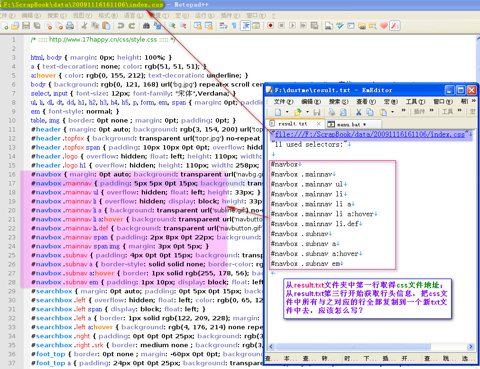Open the Plugins menu in Notepad++
This screenshot has width=480, height=369.
point(230,16)
